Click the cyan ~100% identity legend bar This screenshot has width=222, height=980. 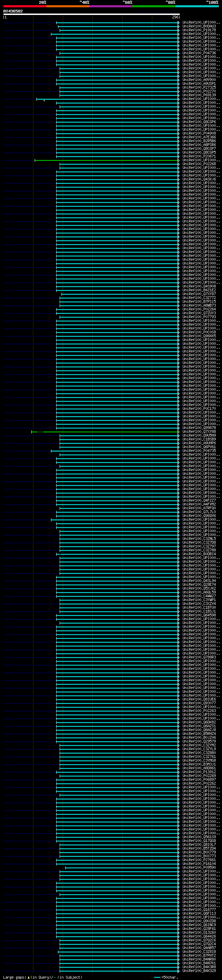click(197, 6)
